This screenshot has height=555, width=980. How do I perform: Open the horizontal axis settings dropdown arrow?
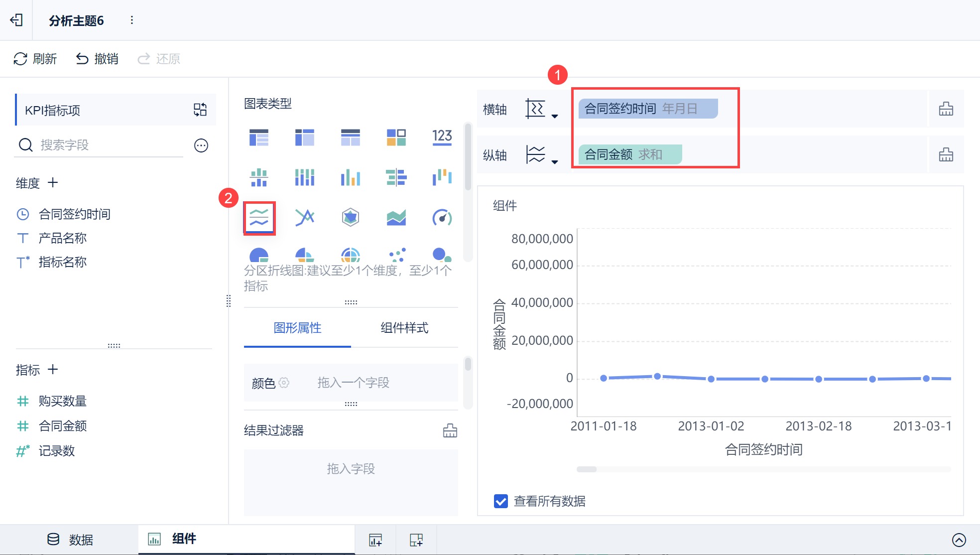pos(555,117)
